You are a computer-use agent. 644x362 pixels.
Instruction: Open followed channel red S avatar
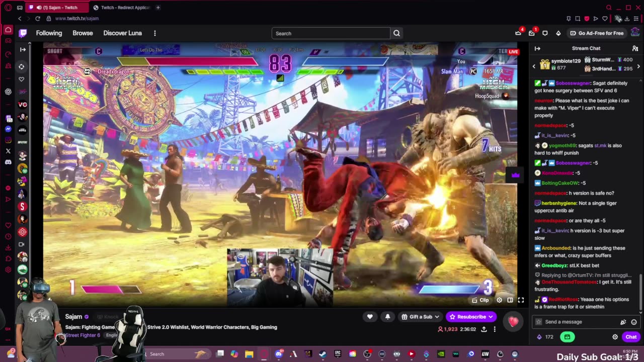pos(23,206)
